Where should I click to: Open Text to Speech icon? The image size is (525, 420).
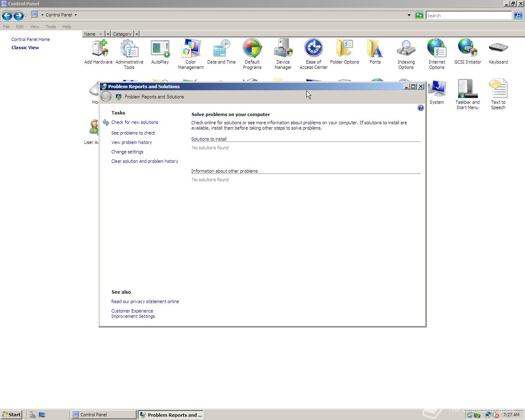coord(498,95)
